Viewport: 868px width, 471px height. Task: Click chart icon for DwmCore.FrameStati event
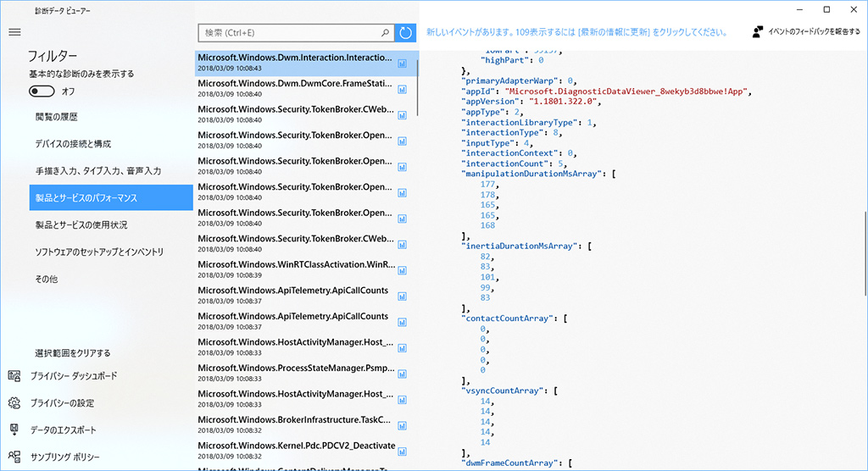(x=403, y=90)
